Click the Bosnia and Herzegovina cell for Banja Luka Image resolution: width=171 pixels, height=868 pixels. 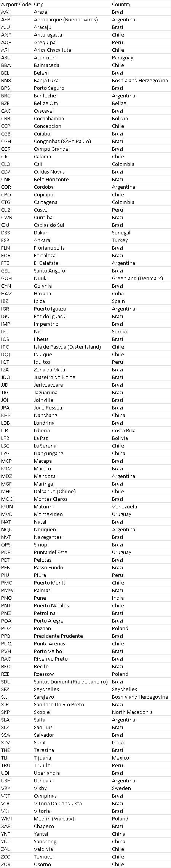coord(141,80)
